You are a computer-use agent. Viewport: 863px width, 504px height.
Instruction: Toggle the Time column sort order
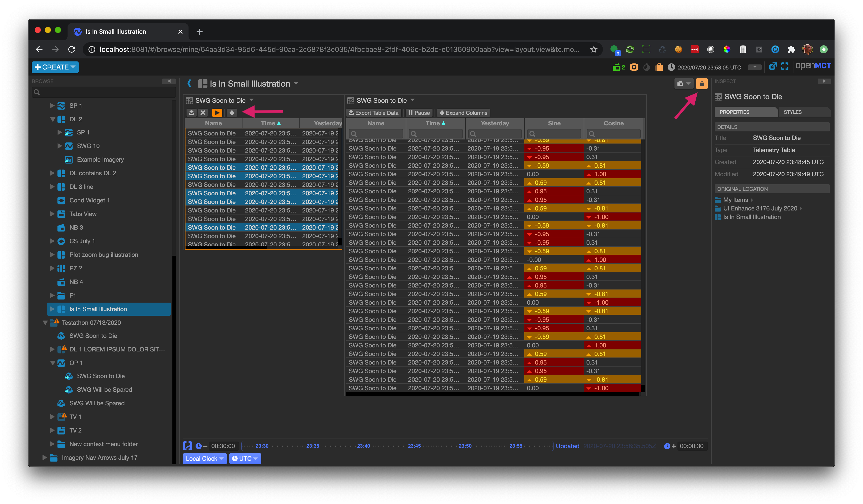coord(270,123)
